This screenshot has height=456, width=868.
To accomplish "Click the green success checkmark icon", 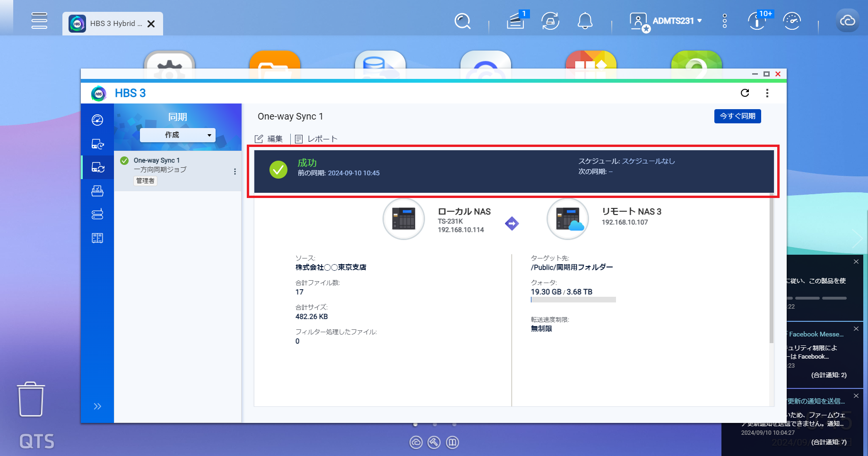I will (x=278, y=170).
